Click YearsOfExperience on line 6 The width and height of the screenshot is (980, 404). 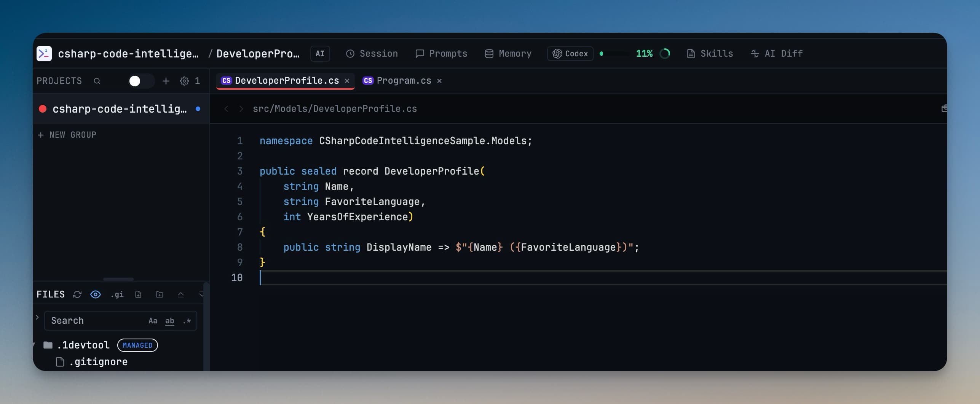[x=358, y=217]
